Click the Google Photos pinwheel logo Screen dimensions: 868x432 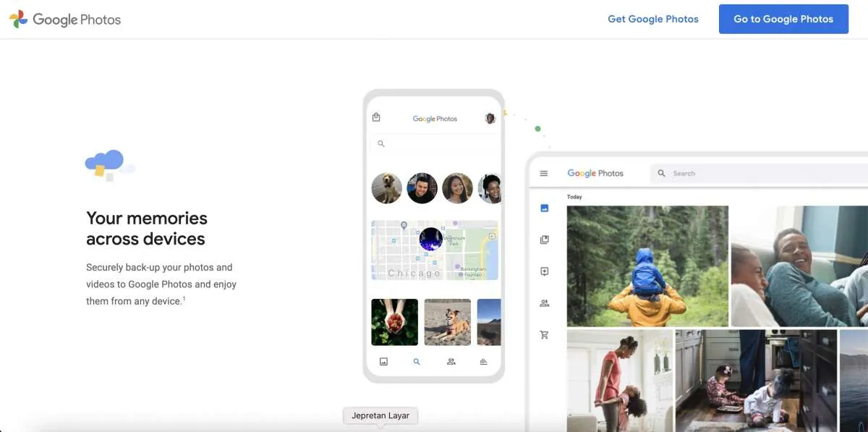click(19, 20)
